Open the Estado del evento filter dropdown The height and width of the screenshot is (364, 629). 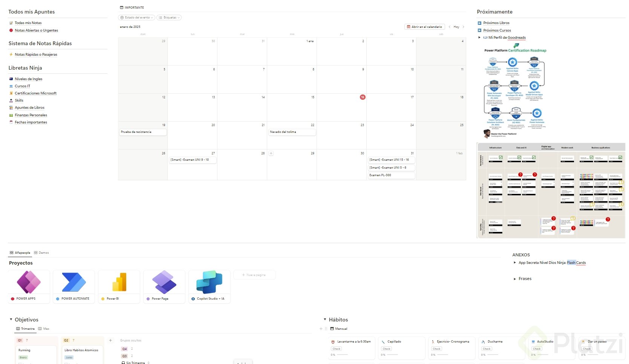point(136,17)
